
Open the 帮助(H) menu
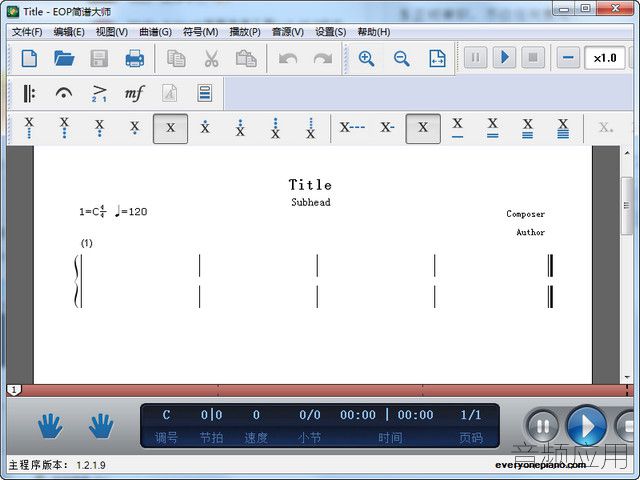point(373,32)
